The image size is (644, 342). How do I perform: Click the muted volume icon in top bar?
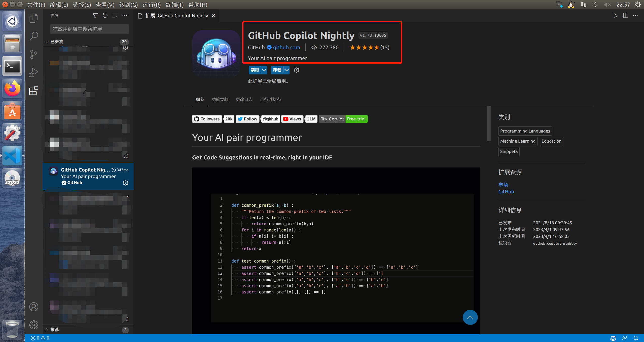607,5
